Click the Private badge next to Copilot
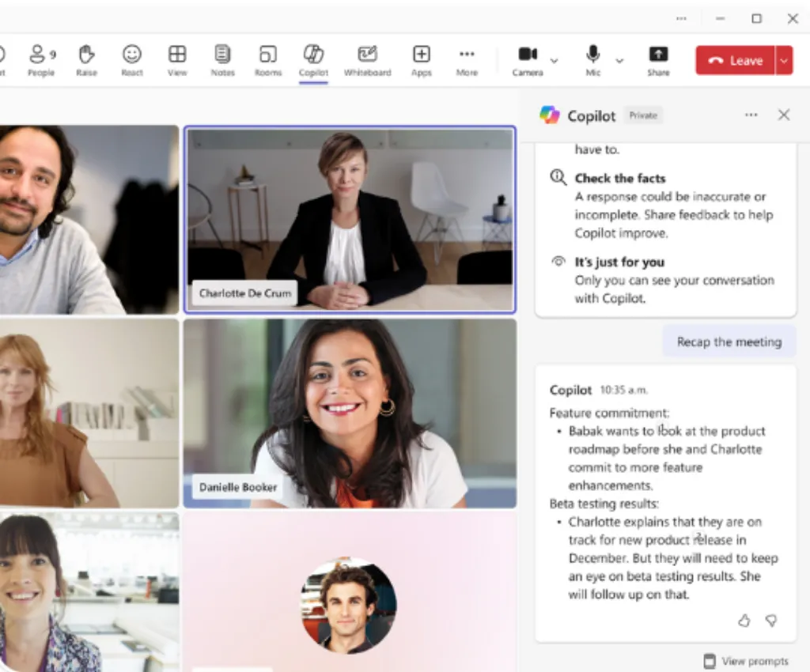The width and height of the screenshot is (810, 672). click(643, 115)
